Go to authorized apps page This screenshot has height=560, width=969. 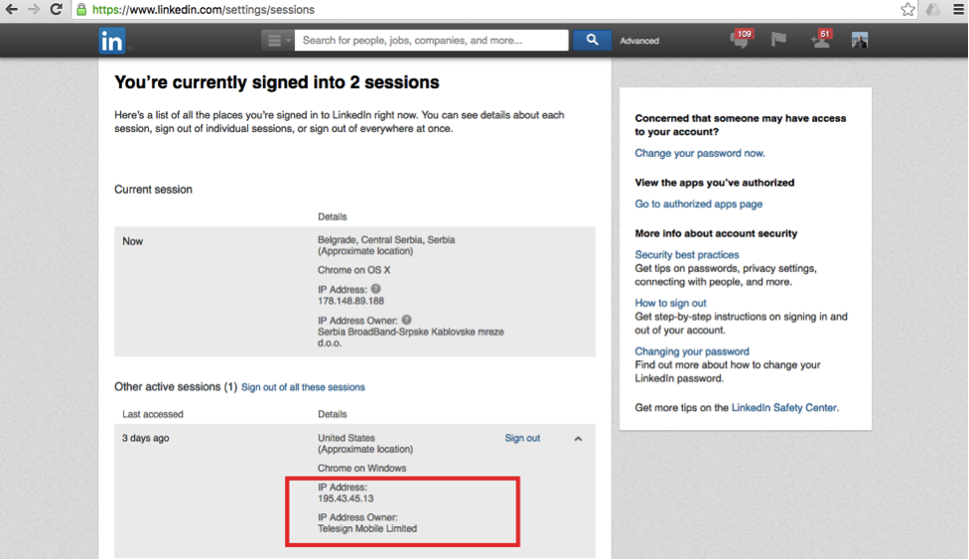click(698, 204)
